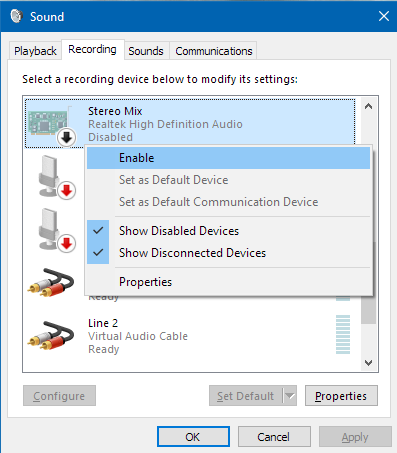Click the black down-arrow disabled badge on Stereo Mix
The width and height of the screenshot is (397, 453).
click(66, 137)
